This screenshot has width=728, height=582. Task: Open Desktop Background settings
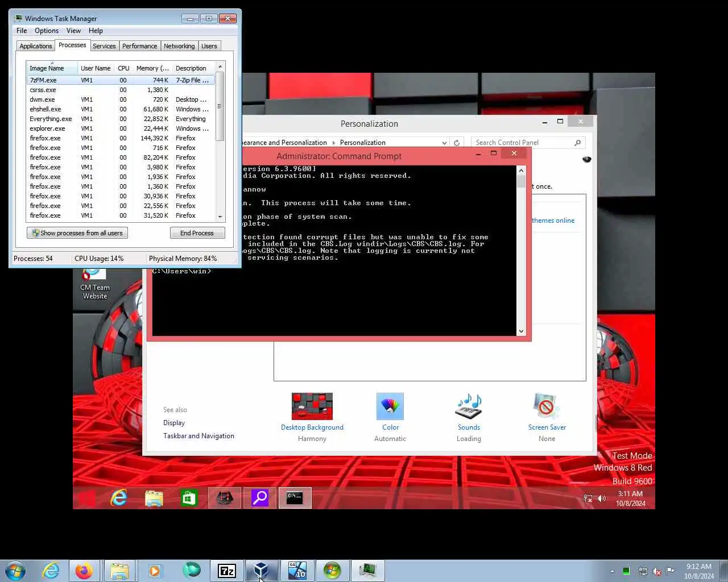312,418
